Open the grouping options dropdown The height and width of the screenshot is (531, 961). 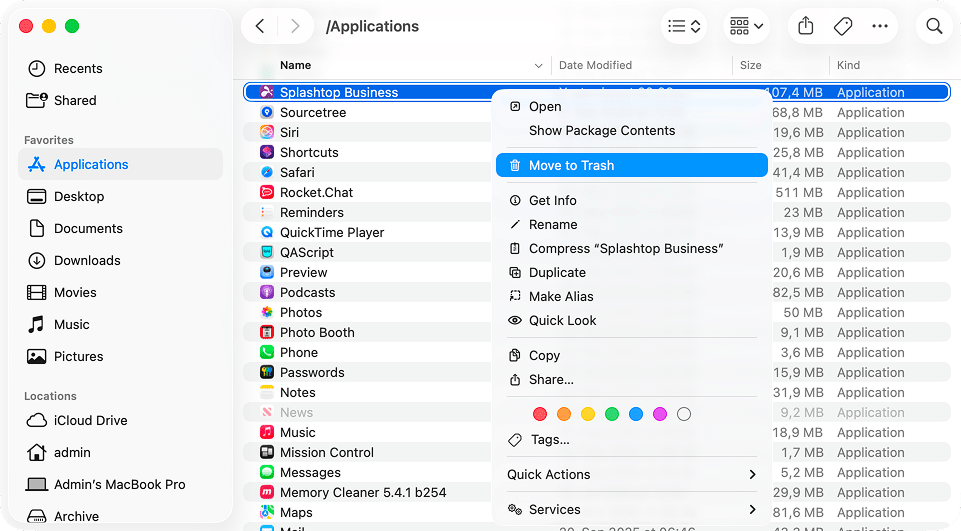[x=746, y=27]
